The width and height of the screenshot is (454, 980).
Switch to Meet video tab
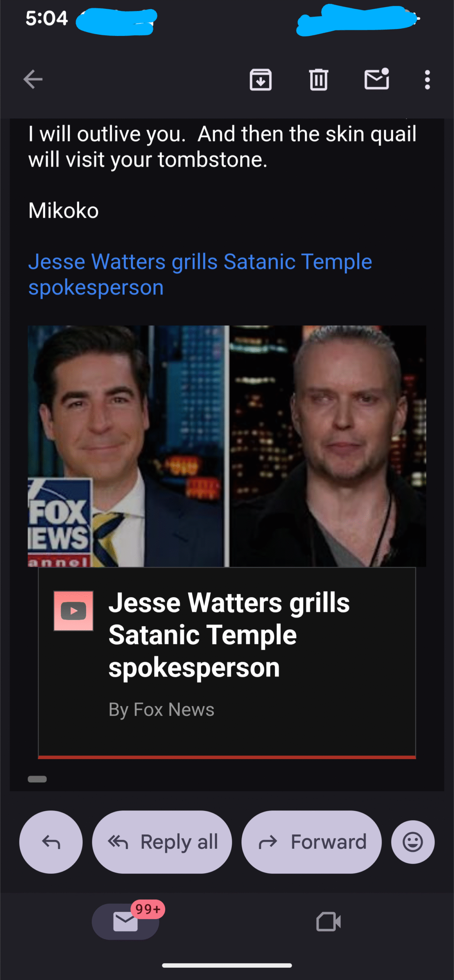click(x=328, y=921)
